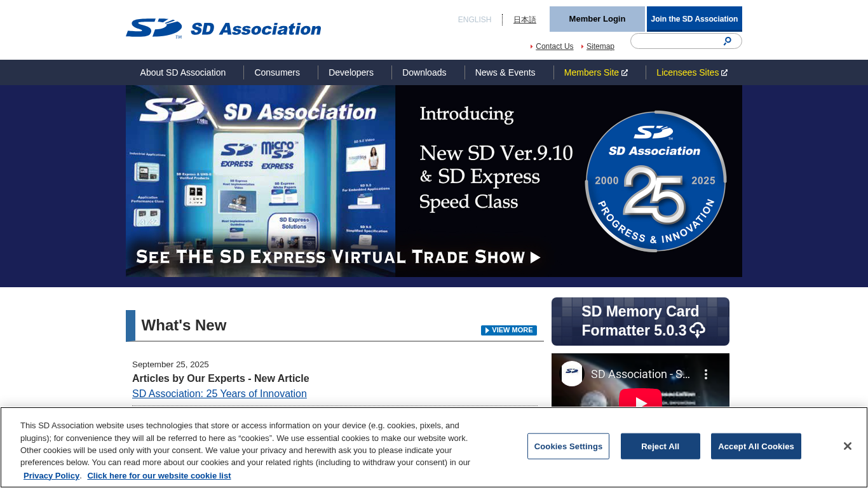Click the external link icon beside Members Site

click(625, 72)
